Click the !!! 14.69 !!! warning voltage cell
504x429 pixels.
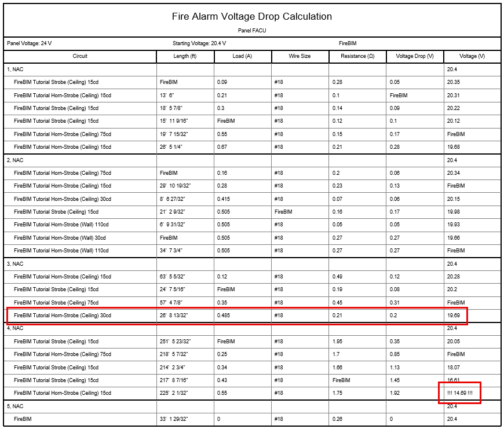pyautogui.click(x=460, y=393)
